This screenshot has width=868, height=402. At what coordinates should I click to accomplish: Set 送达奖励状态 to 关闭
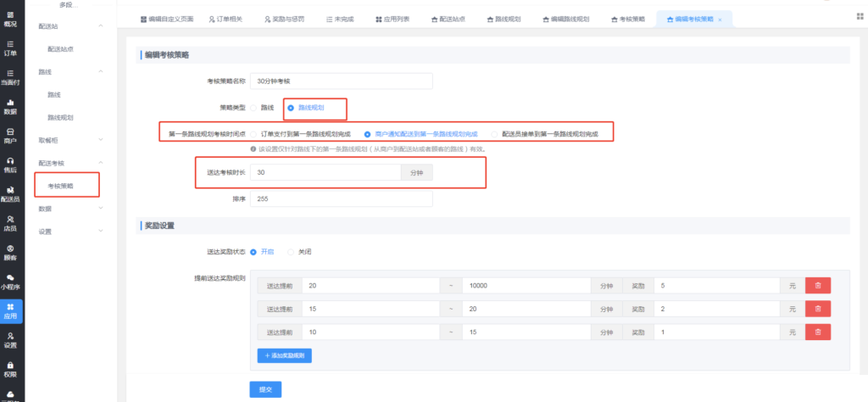(292, 252)
